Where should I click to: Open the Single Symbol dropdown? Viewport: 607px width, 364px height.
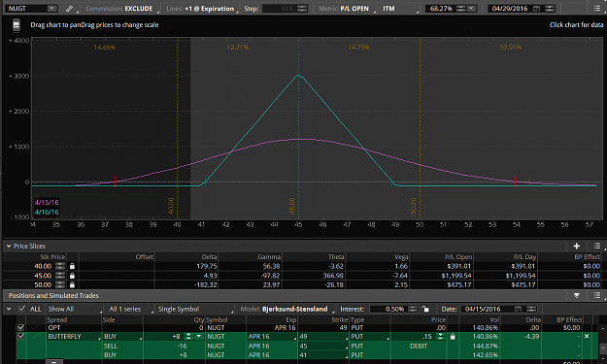[x=195, y=309]
